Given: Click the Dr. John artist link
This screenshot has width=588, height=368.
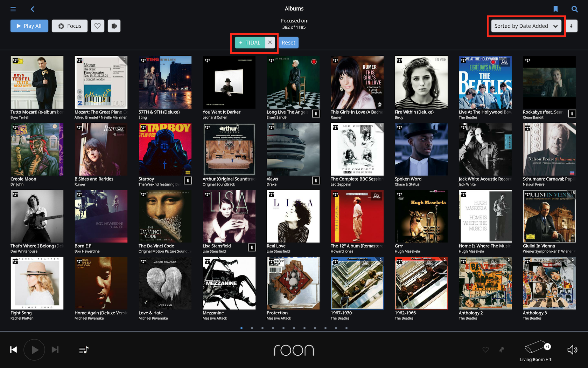Looking at the screenshot, I should 17,185.
